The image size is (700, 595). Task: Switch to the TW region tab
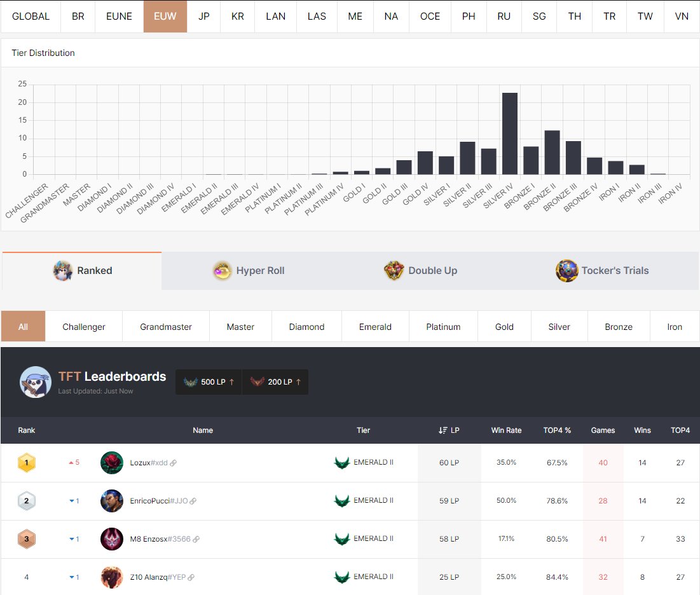[x=645, y=17]
